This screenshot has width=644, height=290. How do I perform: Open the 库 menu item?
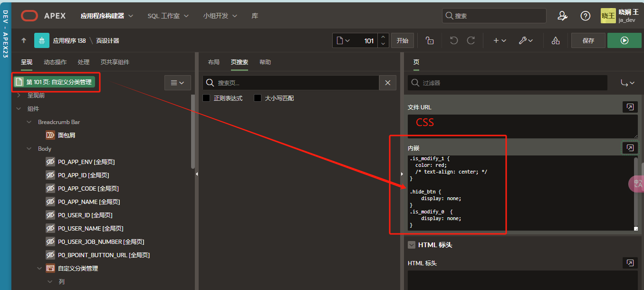point(255,16)
